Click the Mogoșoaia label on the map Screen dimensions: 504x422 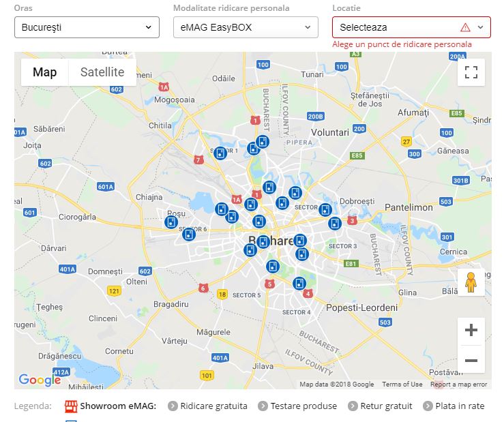pos(174,100)
